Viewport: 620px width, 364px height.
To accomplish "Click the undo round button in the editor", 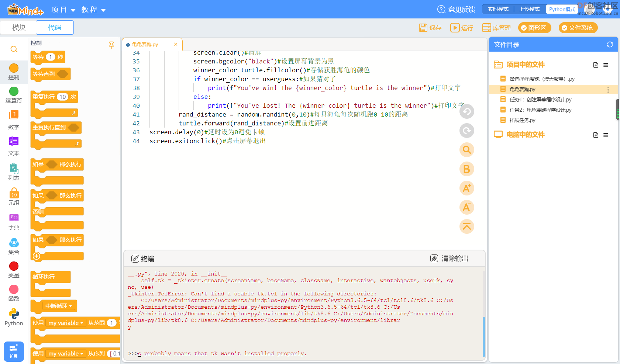I will coord(466,111).
